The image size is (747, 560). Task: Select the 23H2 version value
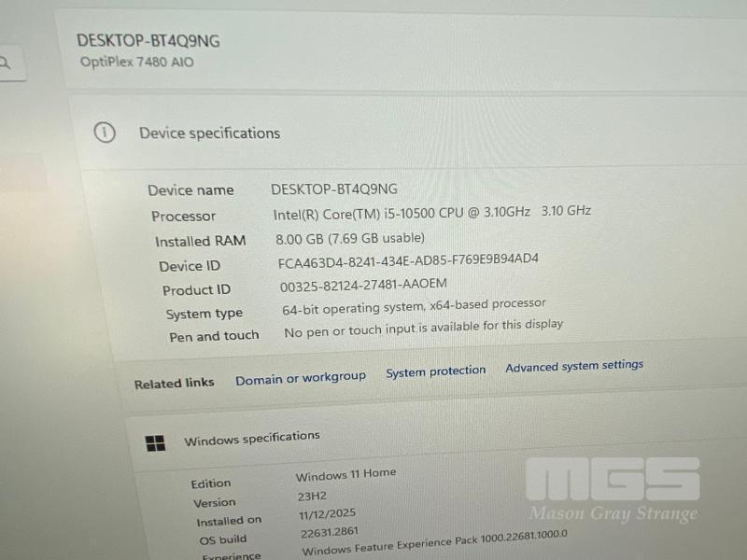(312, 497)
